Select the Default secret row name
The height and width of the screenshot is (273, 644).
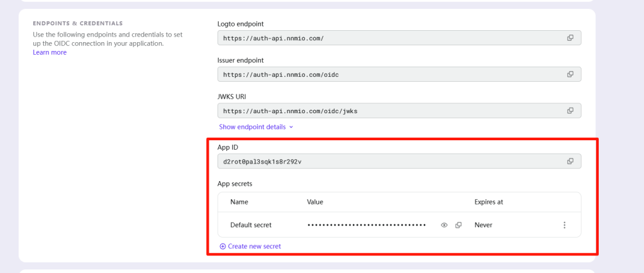pyautogui.click(x=251, y=225)
